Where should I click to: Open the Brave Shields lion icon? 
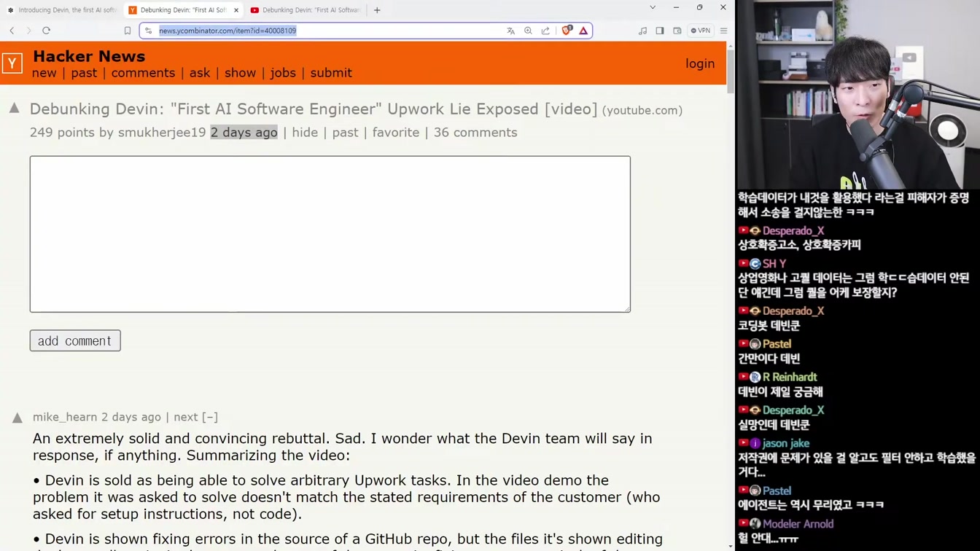[x=567, y=31]
